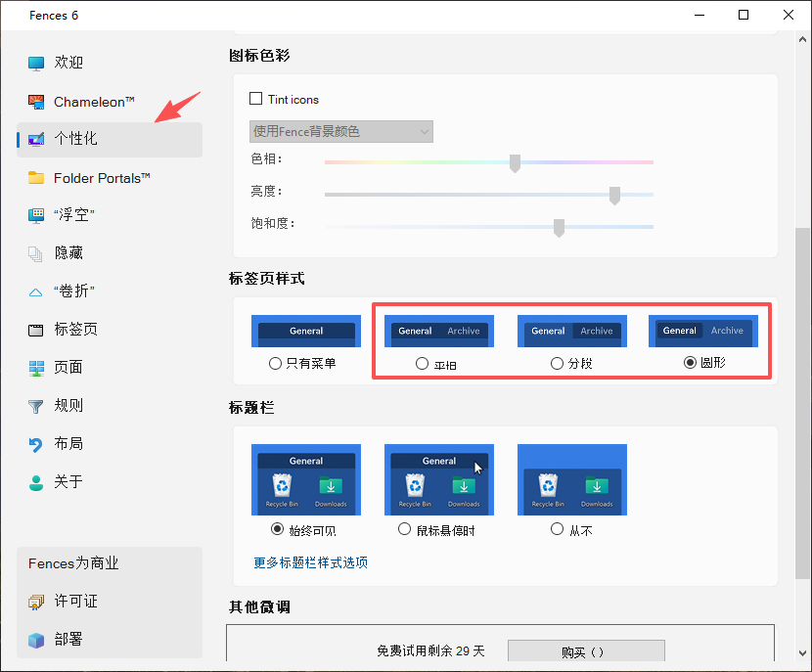Click the 始终可见 title bar preview
Image resolution: width=812 pixels, height=672 pixels.
click(x=306, y=479)
